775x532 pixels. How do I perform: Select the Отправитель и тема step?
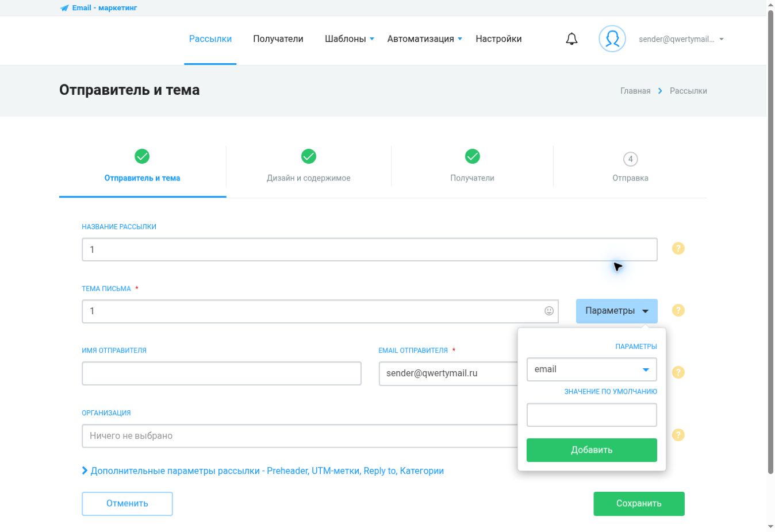click(x=142, y=178)
